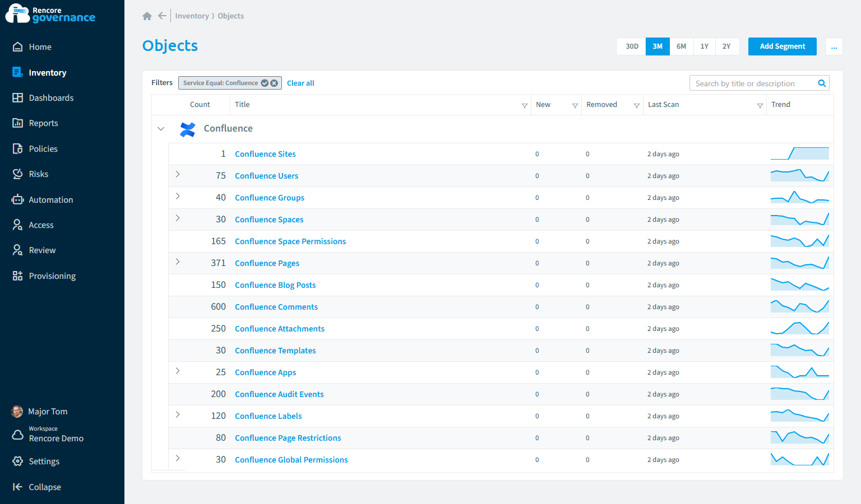Expand the Confluence Pages row

[x=178, y=262]
